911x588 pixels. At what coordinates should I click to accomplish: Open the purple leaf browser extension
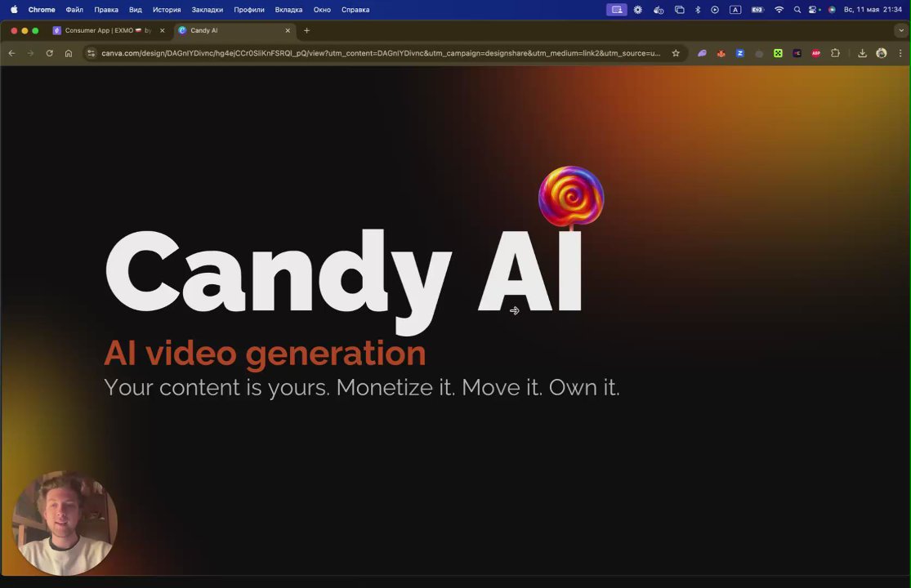702,53
